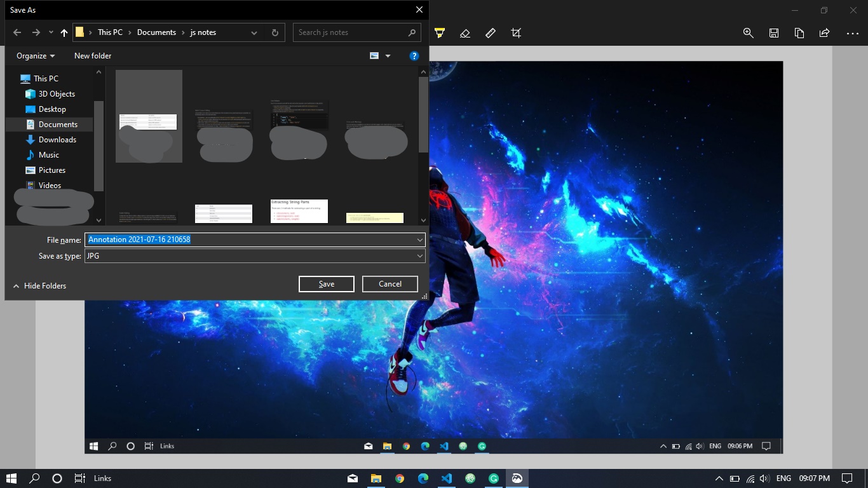Copy the snip using the Copy icon
Screen dimensions: 868x488
[x=799, y=33]
